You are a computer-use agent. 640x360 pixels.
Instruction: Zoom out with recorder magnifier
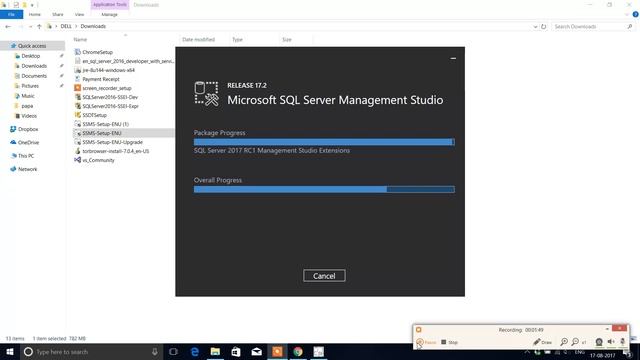(575, 342)
